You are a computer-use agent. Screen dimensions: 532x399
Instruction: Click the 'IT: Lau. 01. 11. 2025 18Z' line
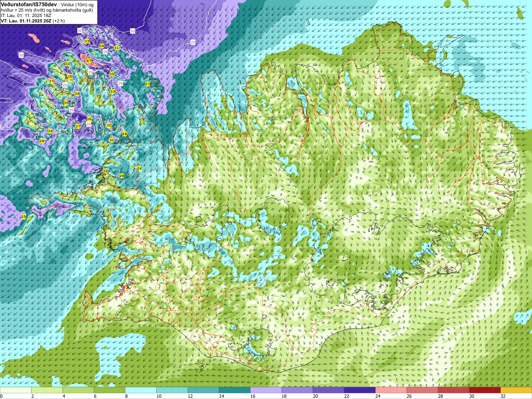click(x=26, y=15)
